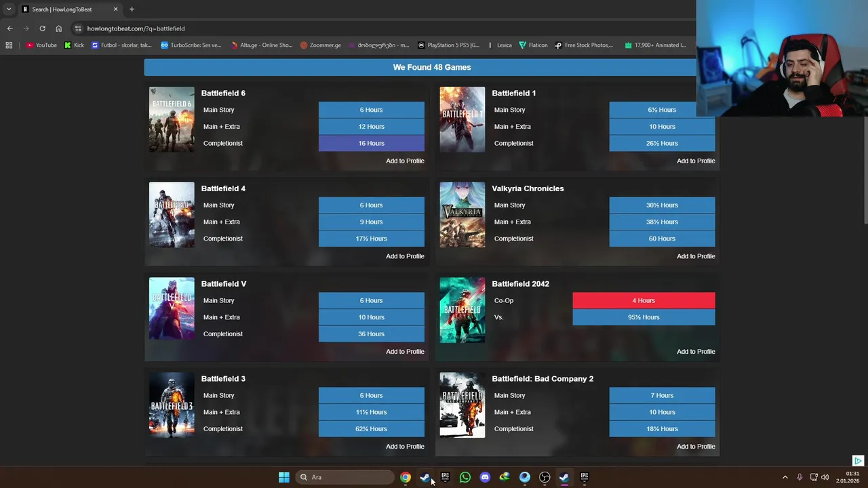Open Battlefield: Bad Company 2 title link
Screen dimensions: 868x488
point(542,379)
